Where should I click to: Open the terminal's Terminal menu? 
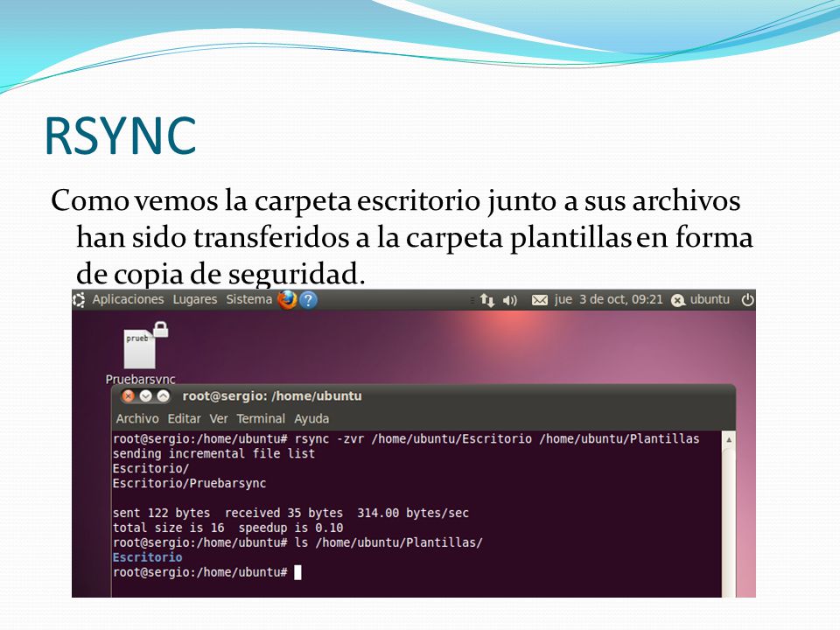click(261, 419)
